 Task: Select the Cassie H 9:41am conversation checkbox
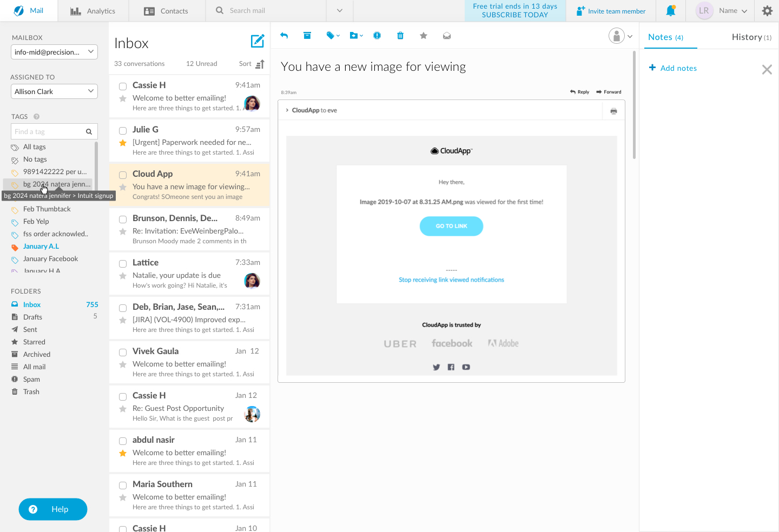click(x=123, y=86)
